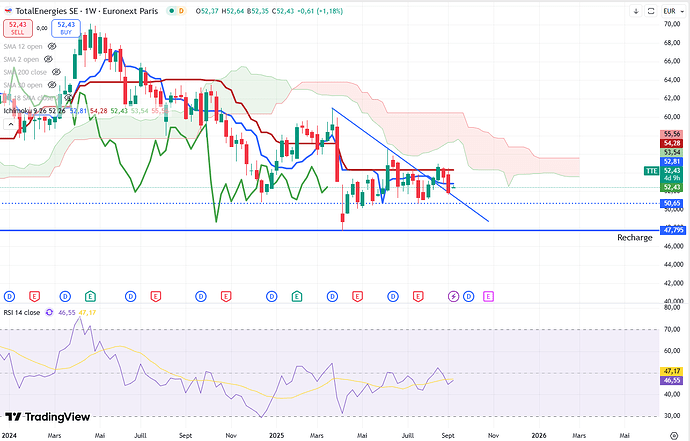Viewport: 690px width, 441px height.
Task: Click the close value C52,43
Action: coord(283,11)
